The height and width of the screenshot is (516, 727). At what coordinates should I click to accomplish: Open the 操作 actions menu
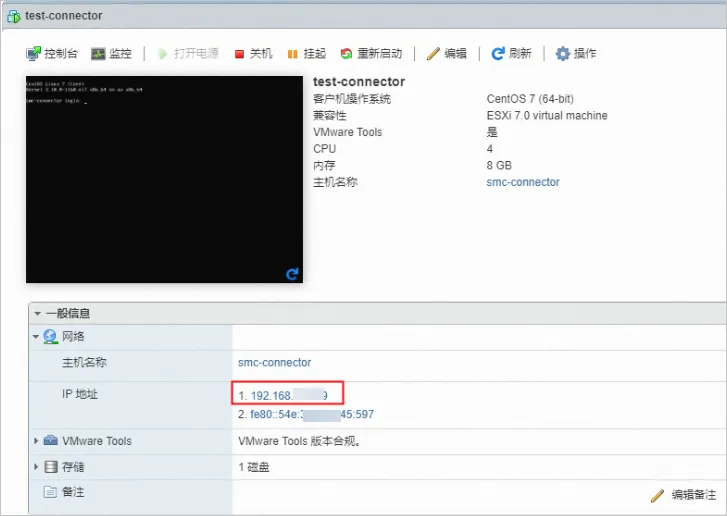(x=576, y=54)
